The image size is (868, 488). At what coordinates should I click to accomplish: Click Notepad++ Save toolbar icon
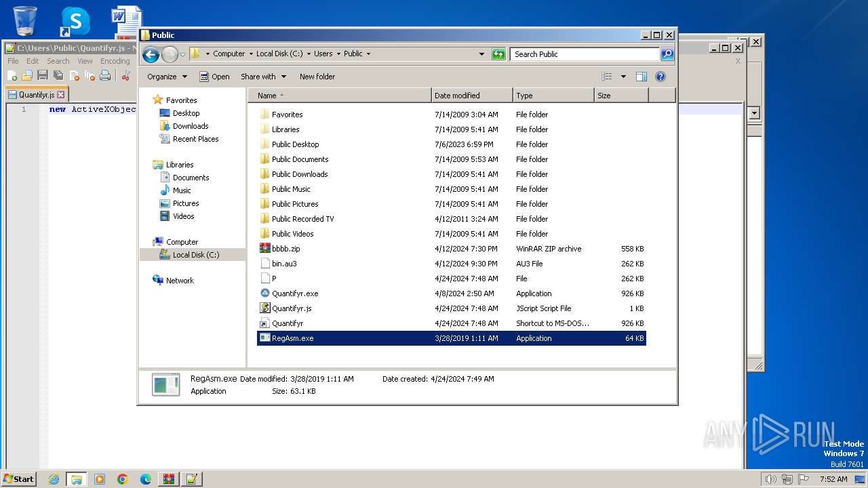(43, 76)
